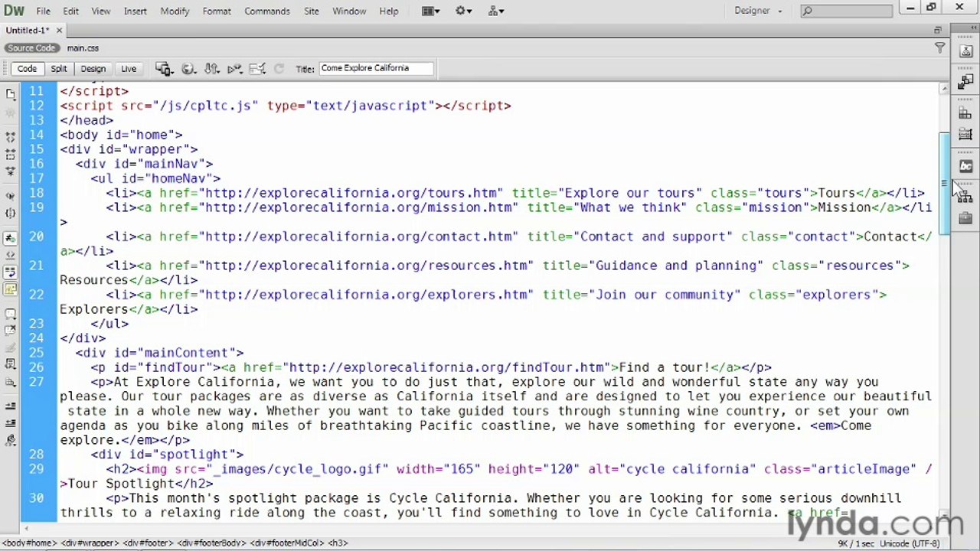Open File Management arrows menu
The height and width of the screenshot is (551, 980).
[x=212, y=69]
